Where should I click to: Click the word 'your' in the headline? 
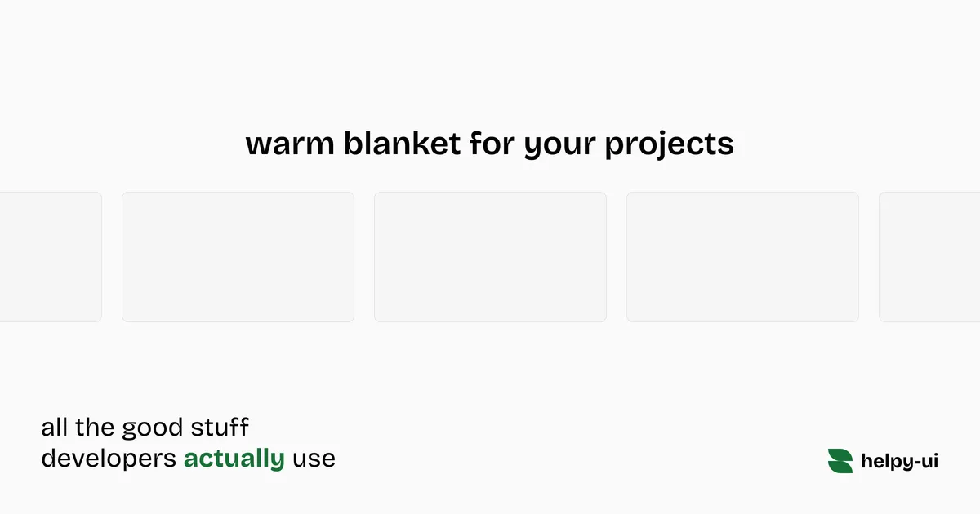(559, 146)
